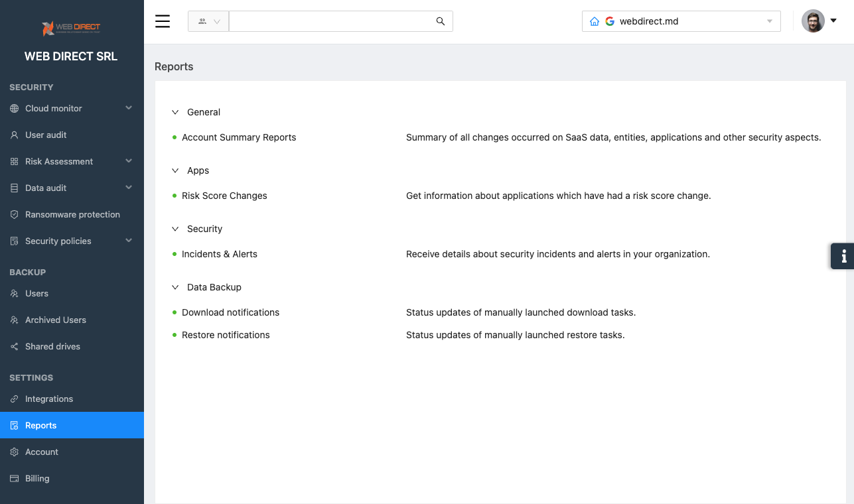Click the Risk Assessment grid icon
854x504 pixels.
(15, 161)
